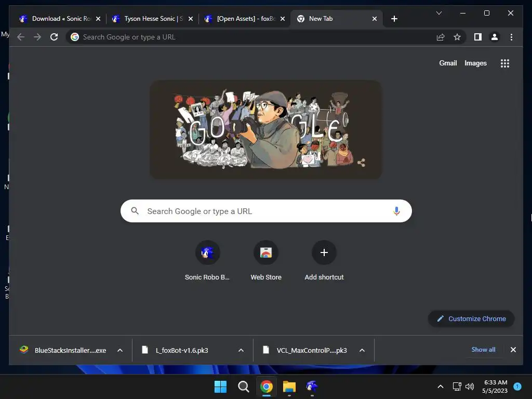Viewport: 532px width, 399px height.
Task: Show hidden system tray icons
Action: click(441, 387)
